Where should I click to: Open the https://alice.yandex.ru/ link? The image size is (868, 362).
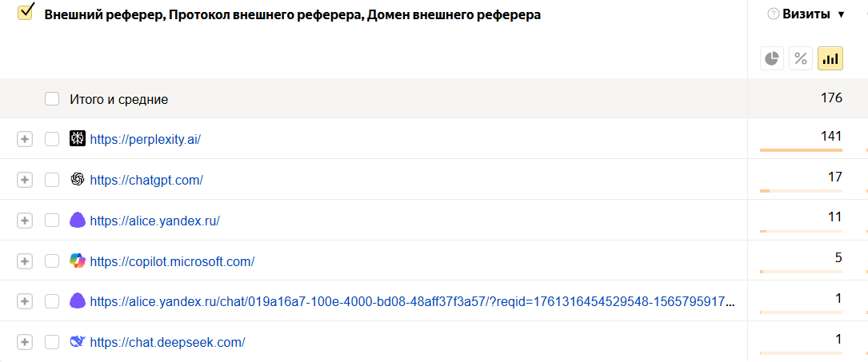click(154, 221)
